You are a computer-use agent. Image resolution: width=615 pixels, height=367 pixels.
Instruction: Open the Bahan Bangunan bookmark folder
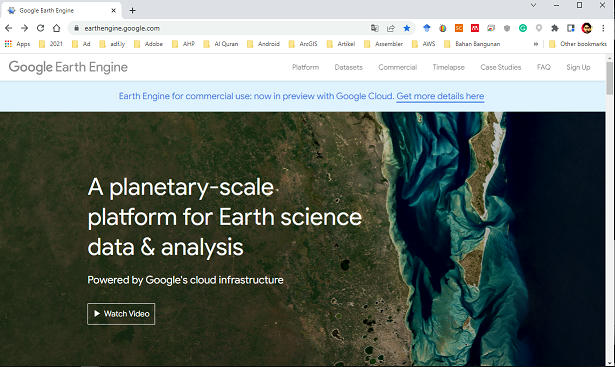472,44
